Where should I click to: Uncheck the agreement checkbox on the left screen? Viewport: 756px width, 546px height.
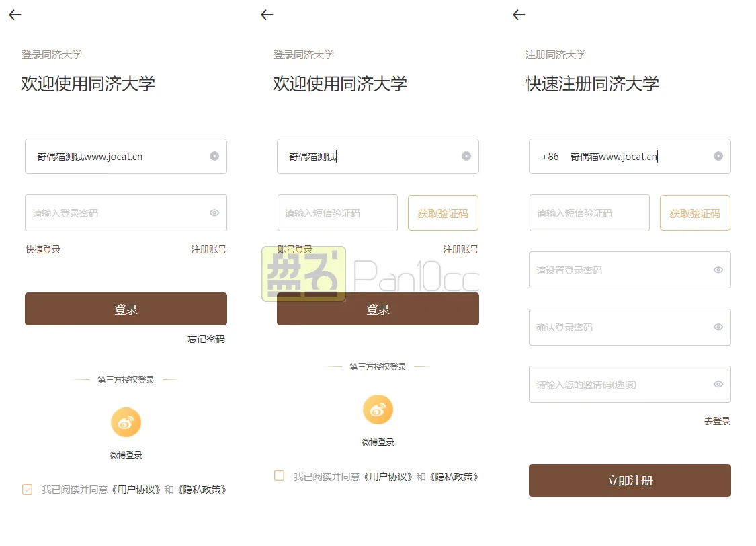click(x=27, y=490)
